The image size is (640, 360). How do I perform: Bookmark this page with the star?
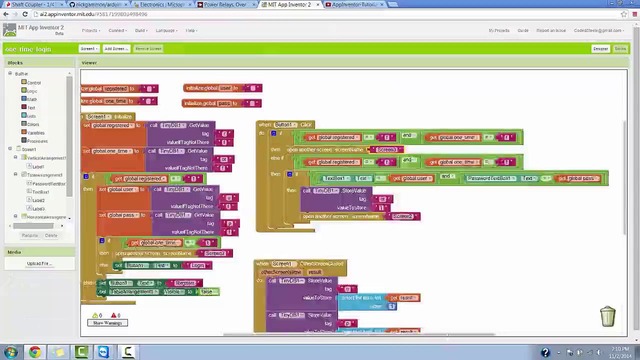tap(624, 14)
